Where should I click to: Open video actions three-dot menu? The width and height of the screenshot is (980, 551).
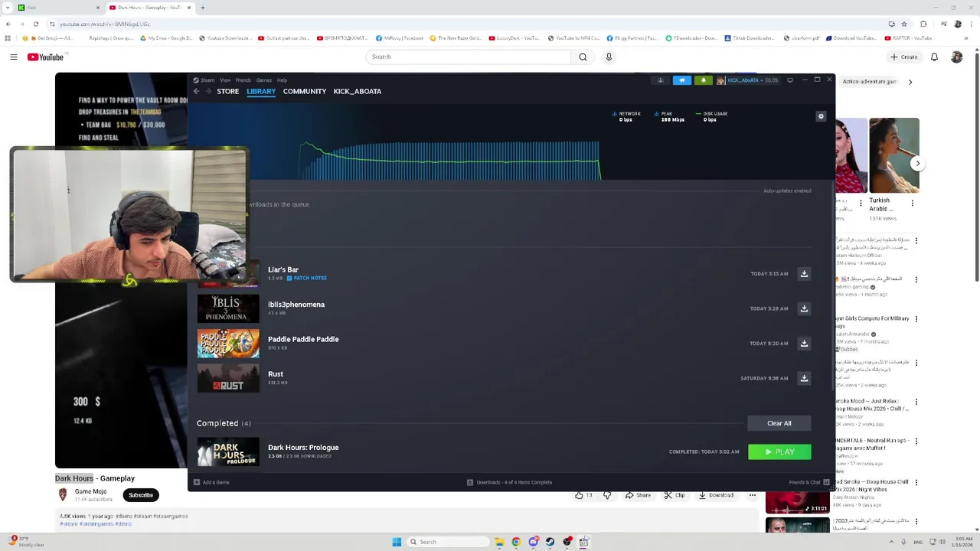coord(753,495)
